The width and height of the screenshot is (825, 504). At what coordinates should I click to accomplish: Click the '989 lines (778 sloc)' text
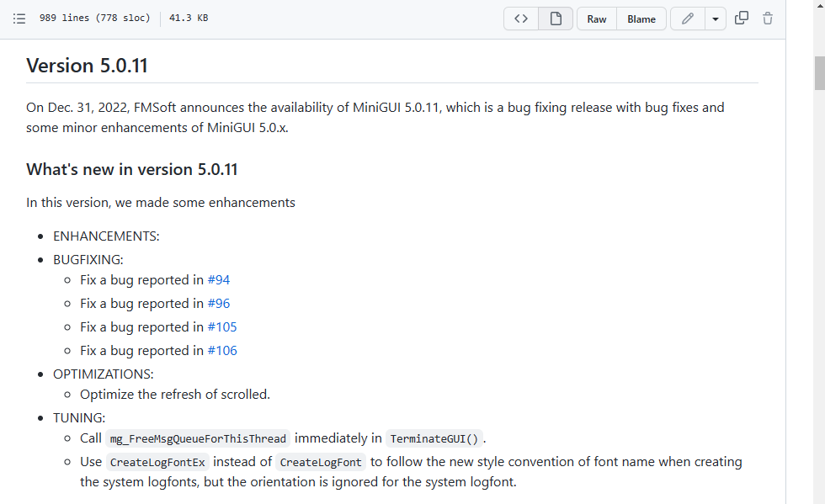tap(94, 18)
